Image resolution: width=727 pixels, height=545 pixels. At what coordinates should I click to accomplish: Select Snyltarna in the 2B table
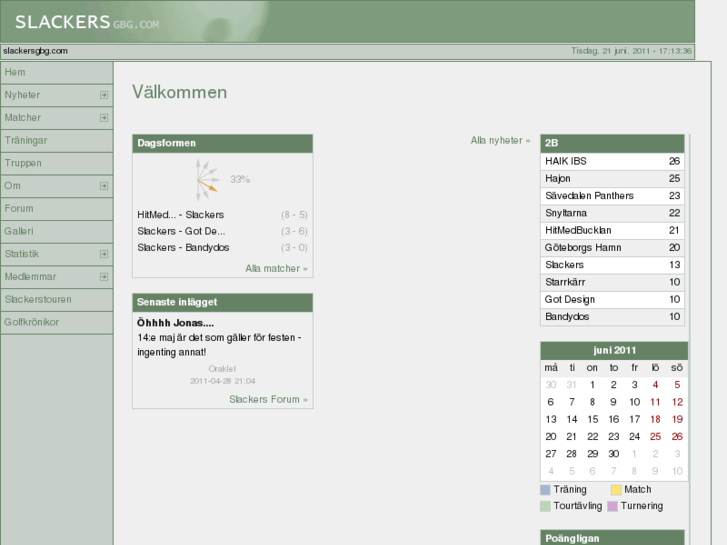pyautogui.click(x=612, y=213)
